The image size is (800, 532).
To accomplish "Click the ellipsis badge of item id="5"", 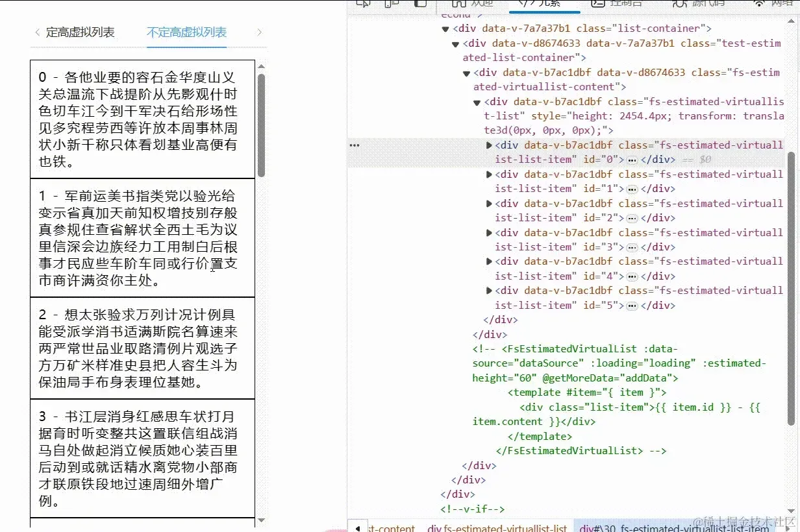I will [632, 306].
